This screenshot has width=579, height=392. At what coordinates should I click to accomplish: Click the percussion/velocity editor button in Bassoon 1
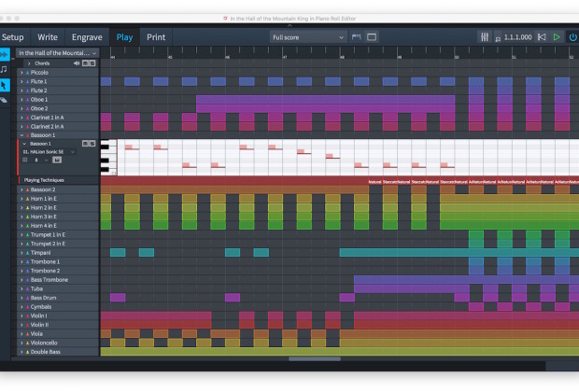click(x=57, y=160)
